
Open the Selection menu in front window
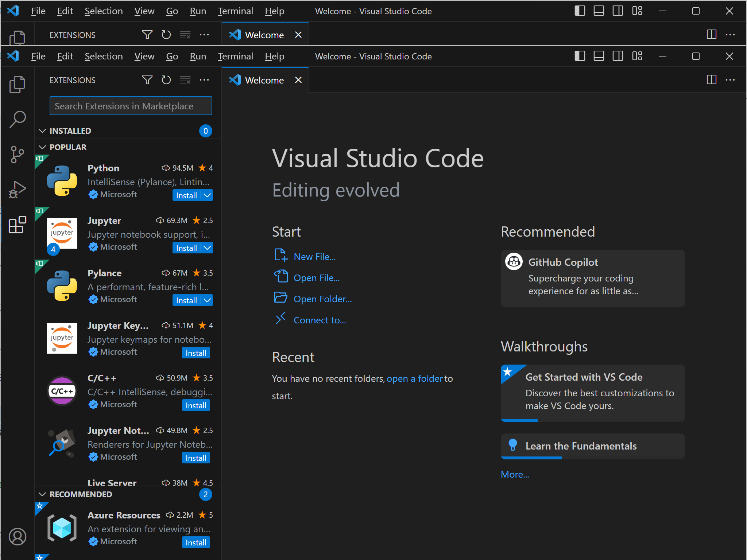[104, 56]
